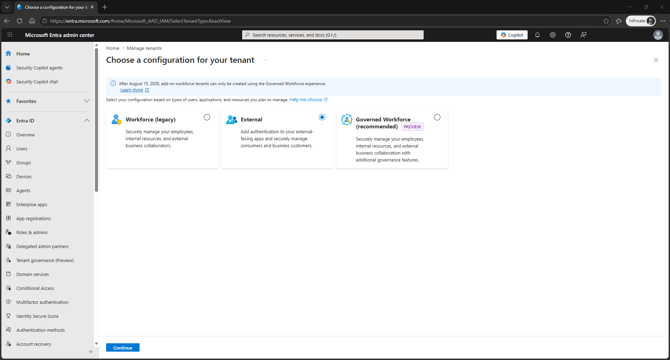This screenshot has width=670, height=360.
Task: Click the Workforce (legacy) card title
Action: 150,120
